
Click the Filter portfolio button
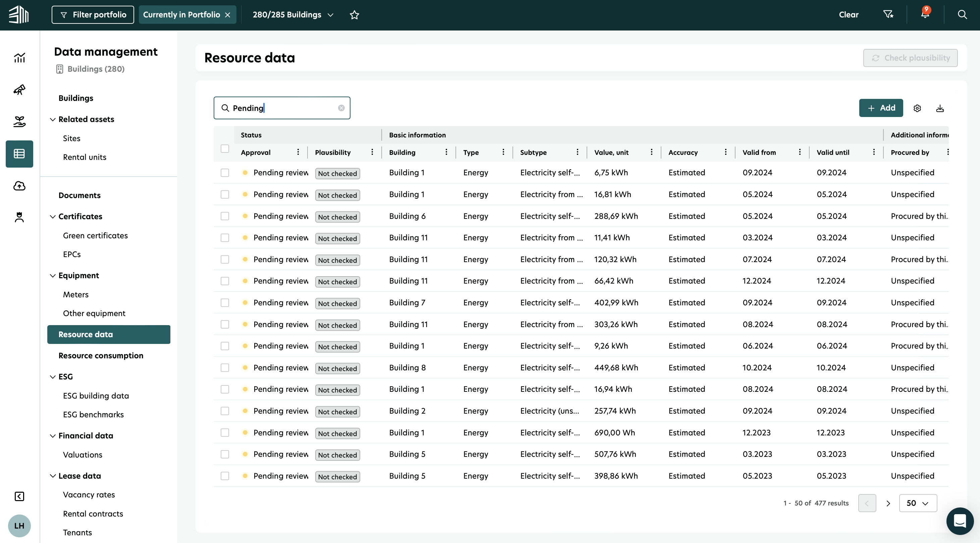coord(93,15)
